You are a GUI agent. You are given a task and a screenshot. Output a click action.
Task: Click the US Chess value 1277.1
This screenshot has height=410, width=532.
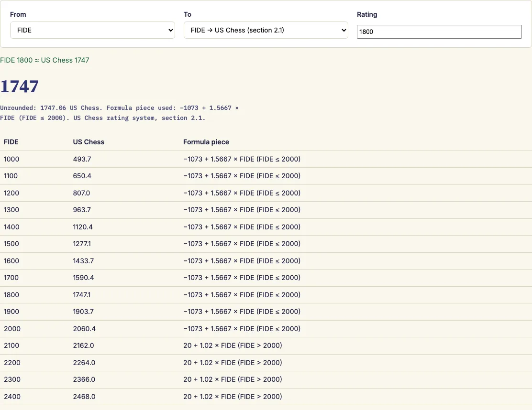pyautogui.click(x=82, y=244)
